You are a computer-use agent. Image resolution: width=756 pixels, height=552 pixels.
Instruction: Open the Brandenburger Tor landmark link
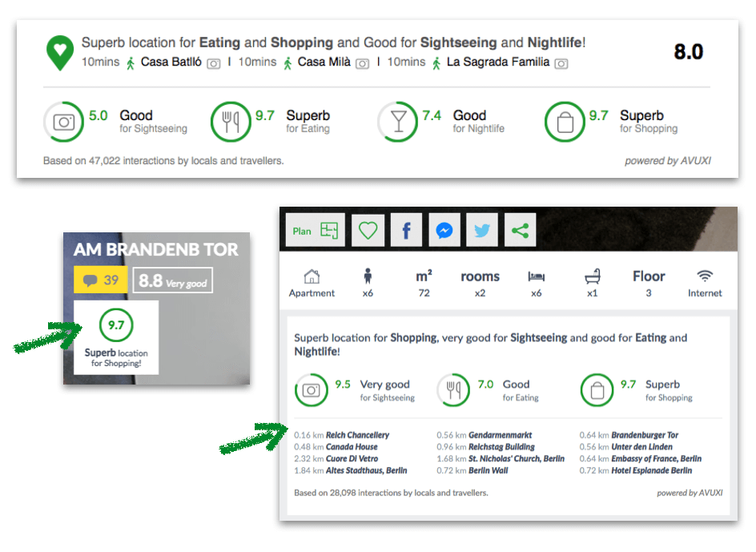pos(645,435)
